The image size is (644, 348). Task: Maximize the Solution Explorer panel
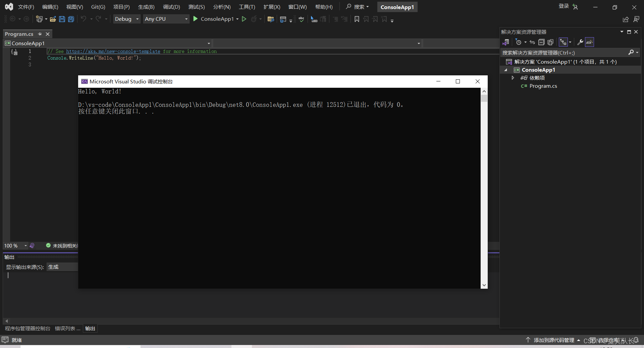pos(629,32)
